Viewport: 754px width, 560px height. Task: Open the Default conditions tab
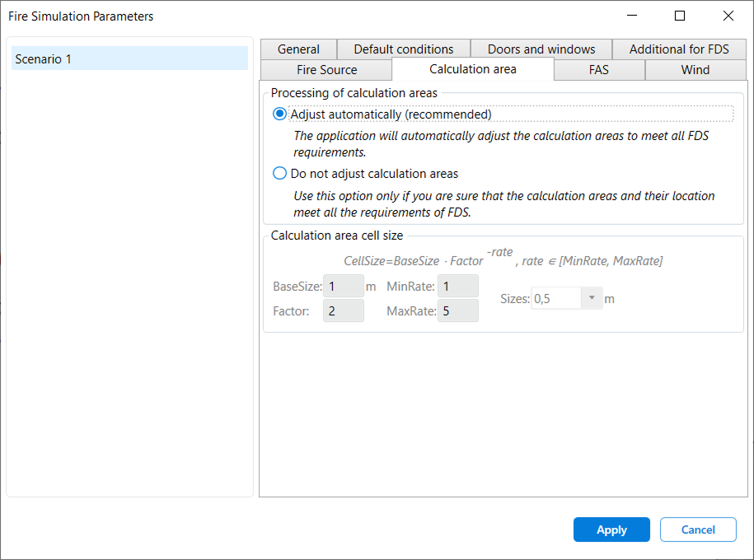tap(403, 49)
